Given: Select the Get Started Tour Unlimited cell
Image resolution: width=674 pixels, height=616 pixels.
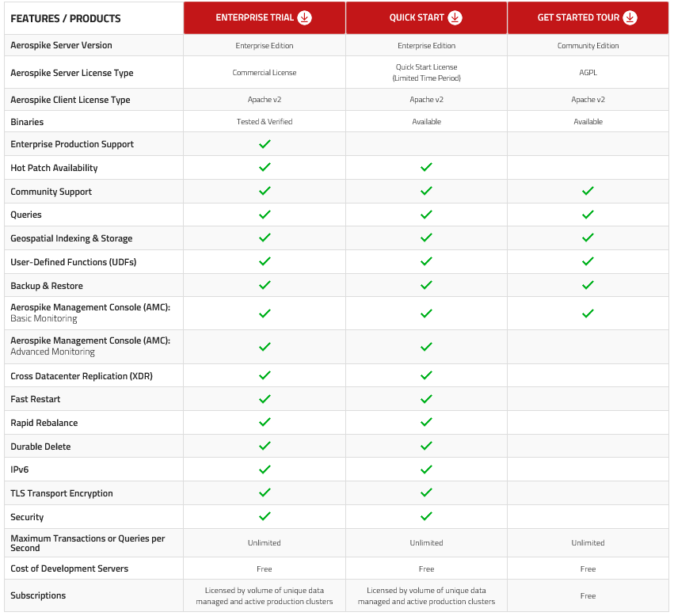Looking at the screenshot, I should coord(588,543).
